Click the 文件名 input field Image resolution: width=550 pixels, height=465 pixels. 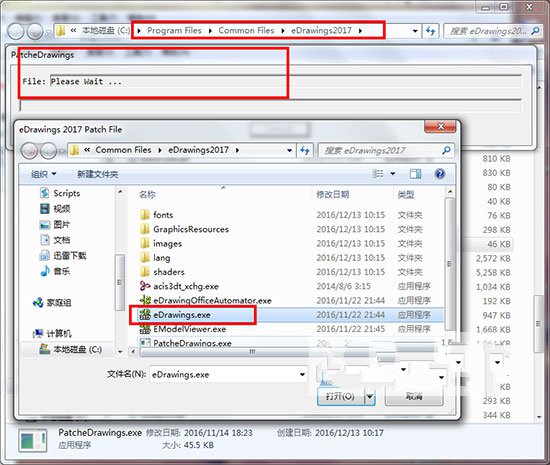click(224, 375)
